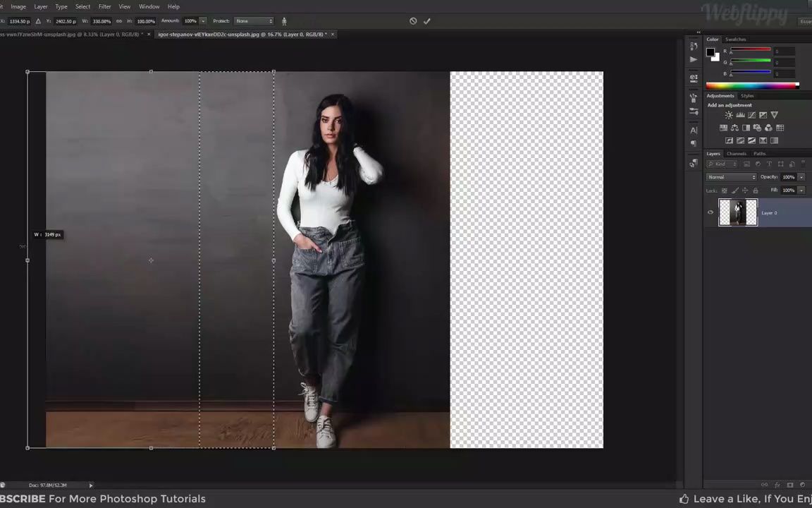The width and height of the screenshot is (812, 508).
Task: Toggle lock transparent pixels
Action: tap(724, 190)
